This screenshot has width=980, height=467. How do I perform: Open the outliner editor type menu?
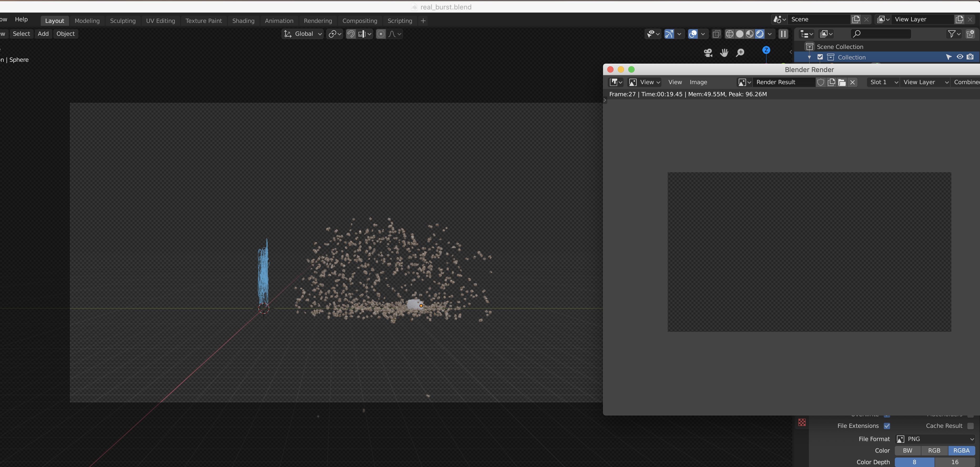pyautogui.click(x=807, y=34)
